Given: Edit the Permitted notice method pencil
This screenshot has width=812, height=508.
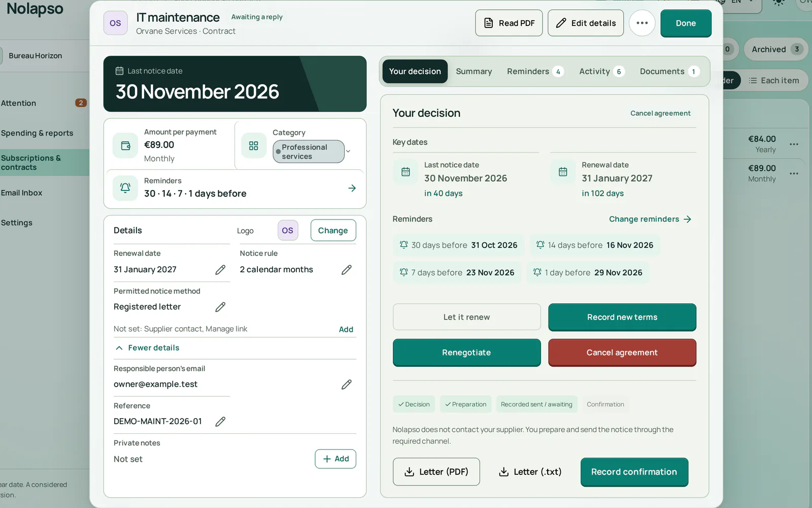Looking at the screenshot, I should point(220,307).
